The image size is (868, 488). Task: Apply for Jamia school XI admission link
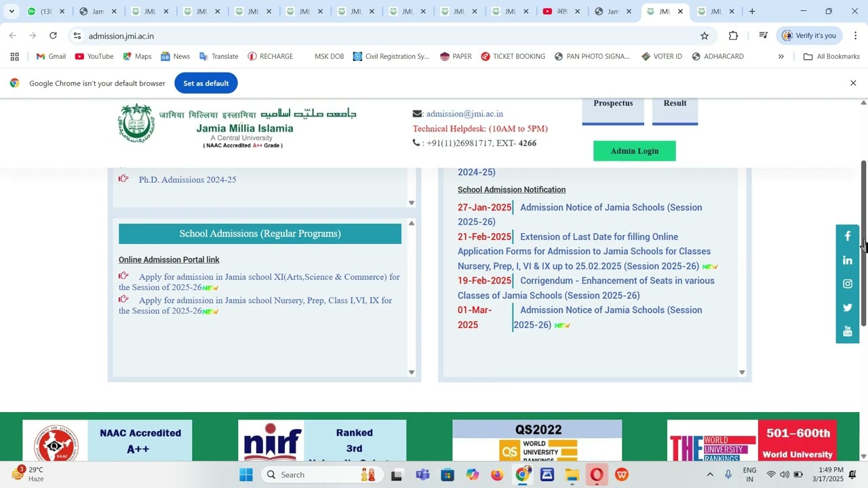259,282
